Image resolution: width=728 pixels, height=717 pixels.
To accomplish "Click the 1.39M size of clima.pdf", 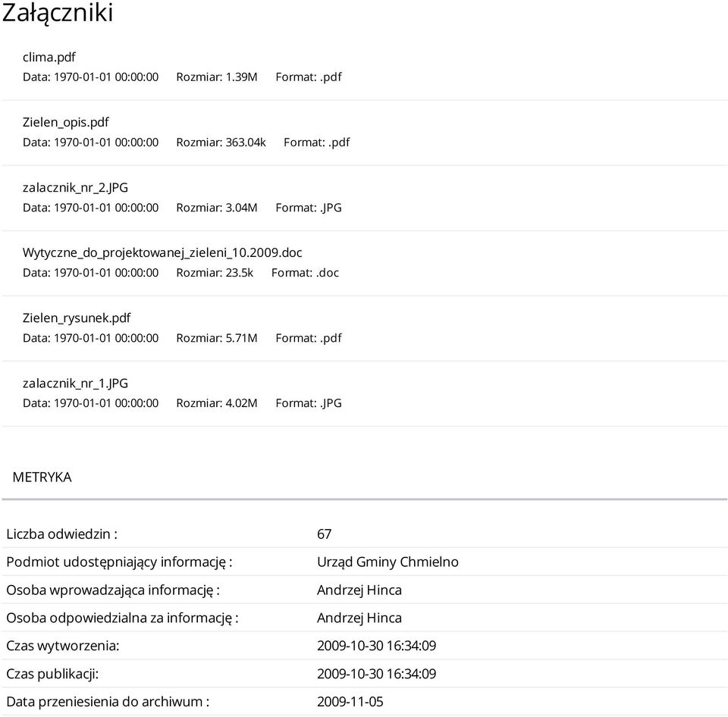I will [x=241, y=77].
